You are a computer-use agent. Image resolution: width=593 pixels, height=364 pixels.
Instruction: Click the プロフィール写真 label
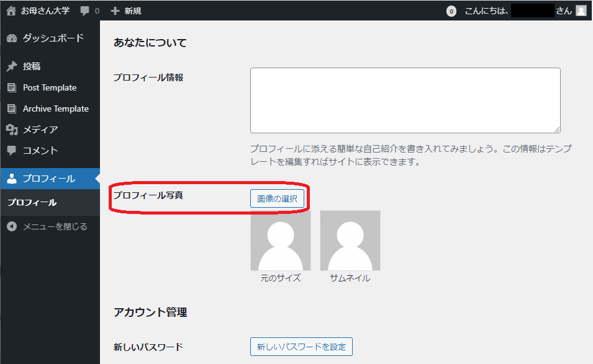(148, 195)
